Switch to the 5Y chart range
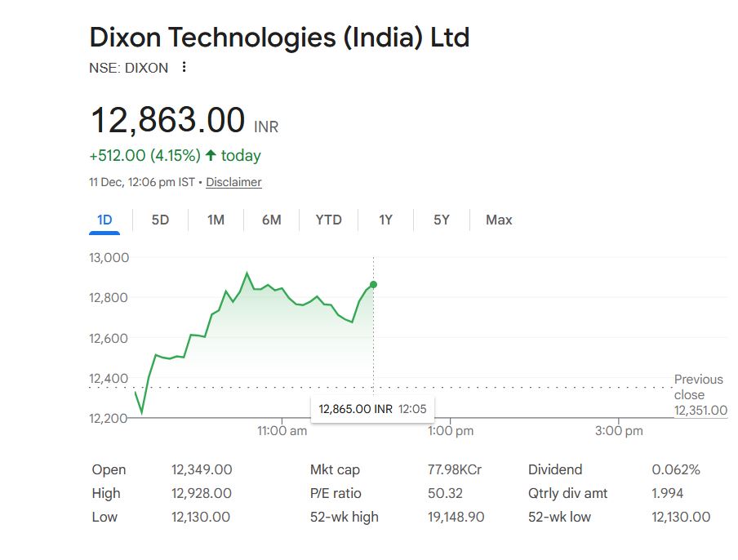 pos(442,220)
